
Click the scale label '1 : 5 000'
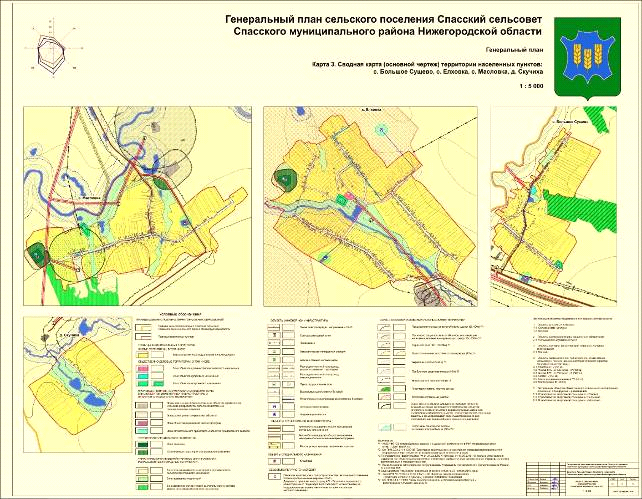point(531,86)
